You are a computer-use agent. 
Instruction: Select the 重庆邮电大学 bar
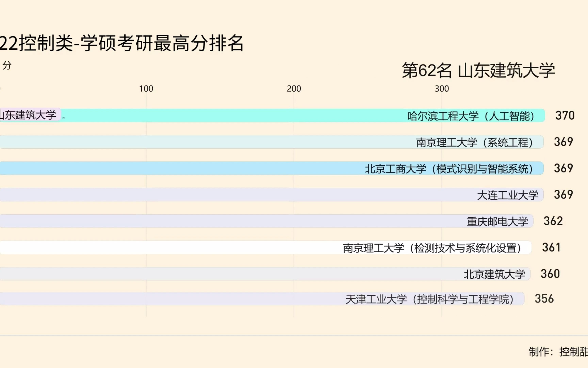click(x=267, y=221)
